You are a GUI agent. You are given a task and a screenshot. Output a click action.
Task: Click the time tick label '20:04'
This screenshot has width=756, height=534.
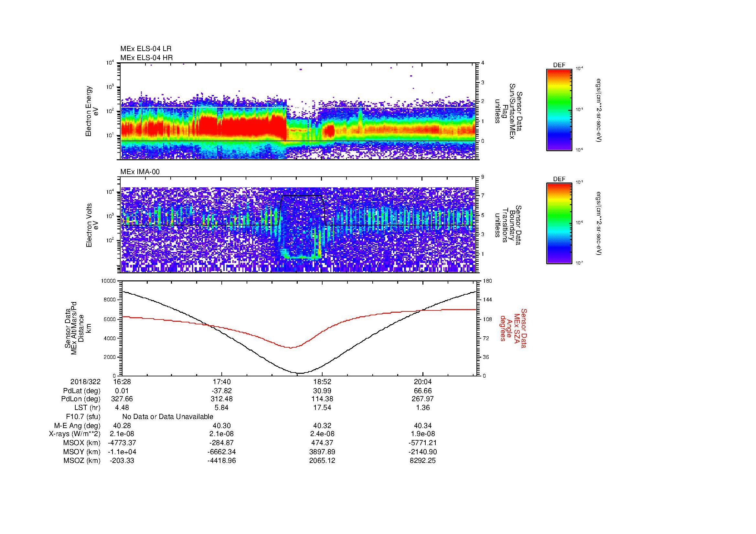click(x=423, y=382)
